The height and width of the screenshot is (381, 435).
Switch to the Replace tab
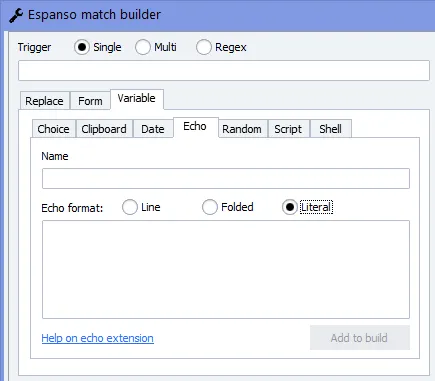(x=44, y=101)
